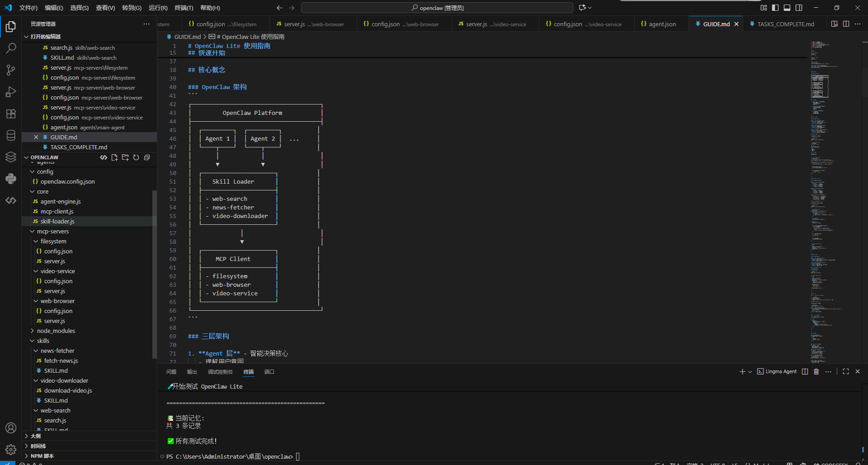Go back with navigation arrow
This screenshot has width=868, height=465.
coord(279,8)
